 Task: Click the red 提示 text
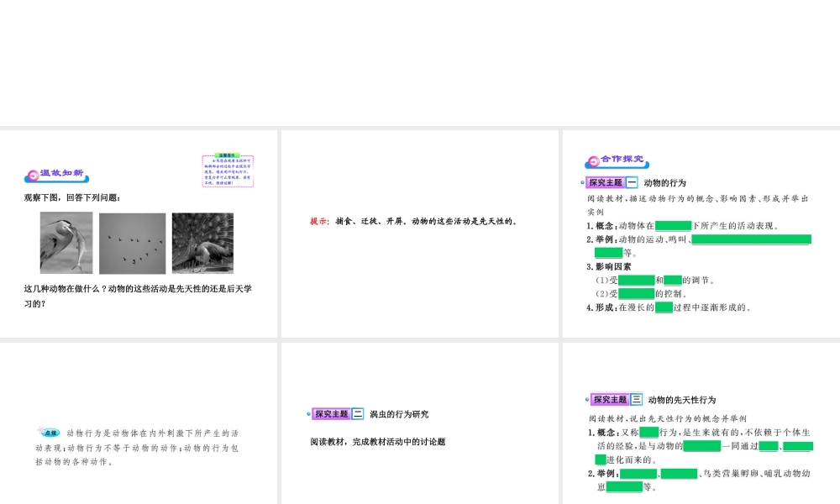[319, 221]
